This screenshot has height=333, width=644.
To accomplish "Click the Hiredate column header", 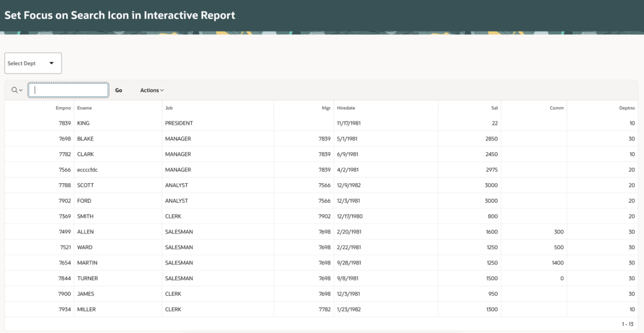I will [x=346, y=108].
